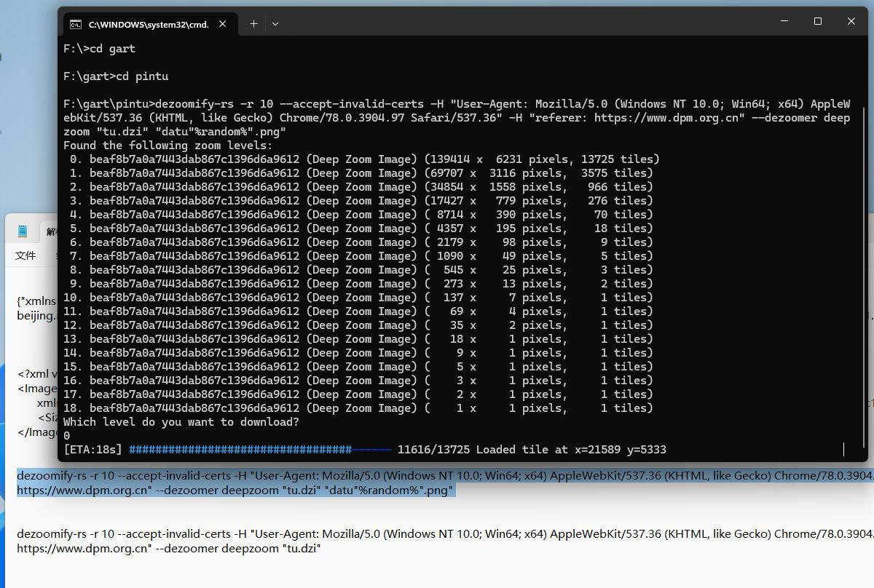Maximize the terminal window
This screenshot has height=588, width=874.
click(x=817, y=22)
